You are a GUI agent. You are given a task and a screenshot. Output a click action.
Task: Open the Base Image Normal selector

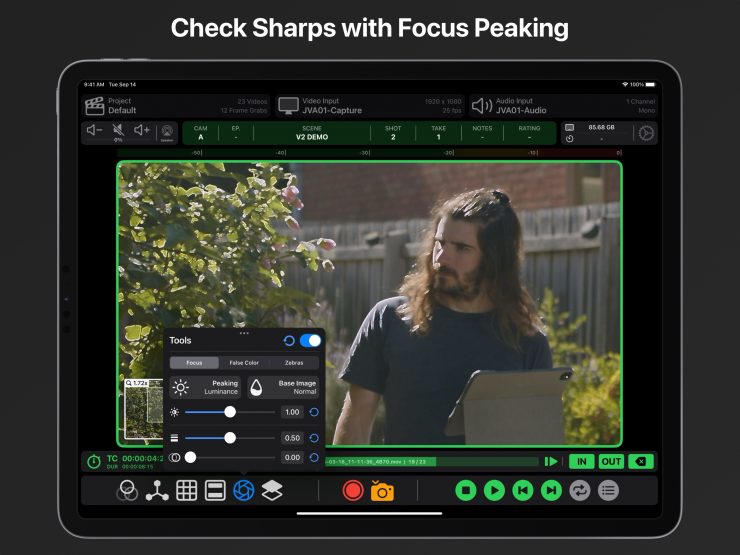point(284,387)
